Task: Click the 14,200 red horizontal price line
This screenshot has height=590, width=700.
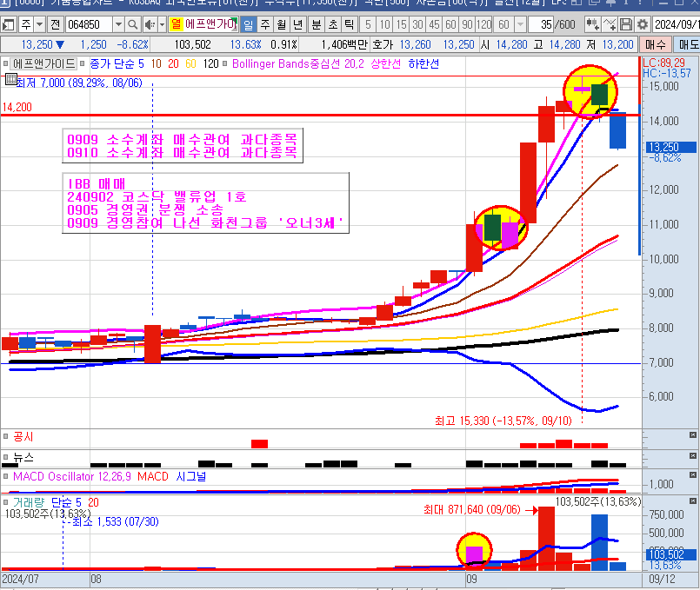Action: coord(261,115)
